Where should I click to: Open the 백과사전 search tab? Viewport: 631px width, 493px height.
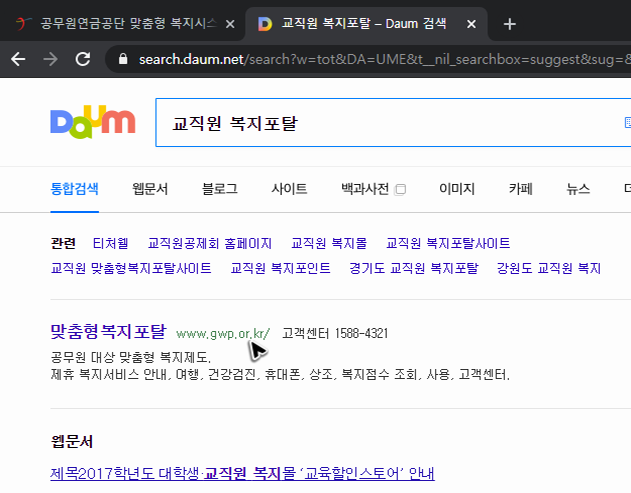pos(365,189)
